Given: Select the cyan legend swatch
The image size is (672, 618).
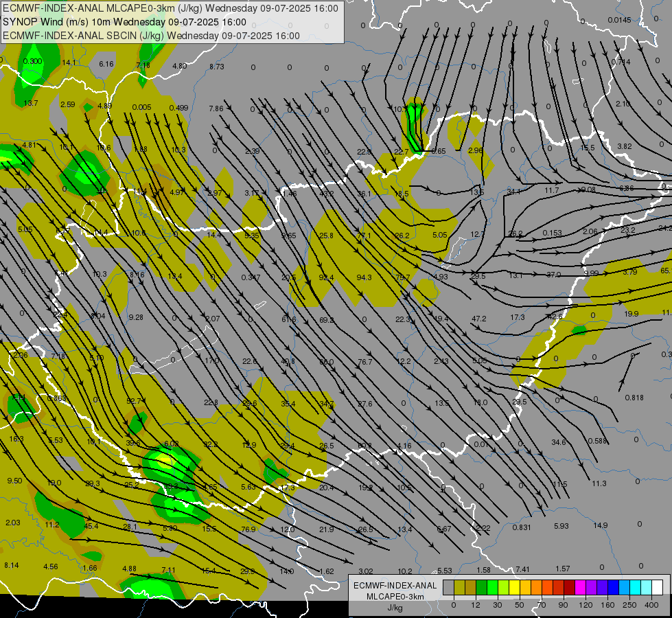Looking at the screenshot, I should click(635, 587).
